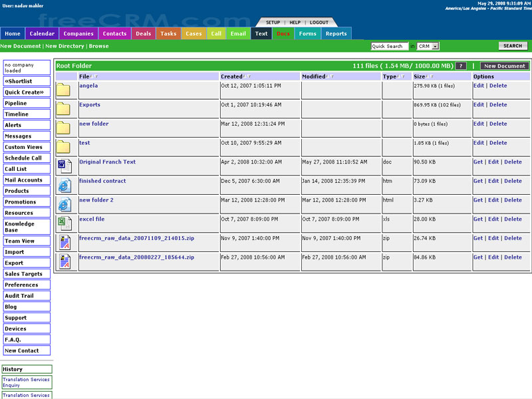The width and height of the screenshot is (532, 399).
Task: Open the Pipeline sidebar item
Action: (27, 103)
